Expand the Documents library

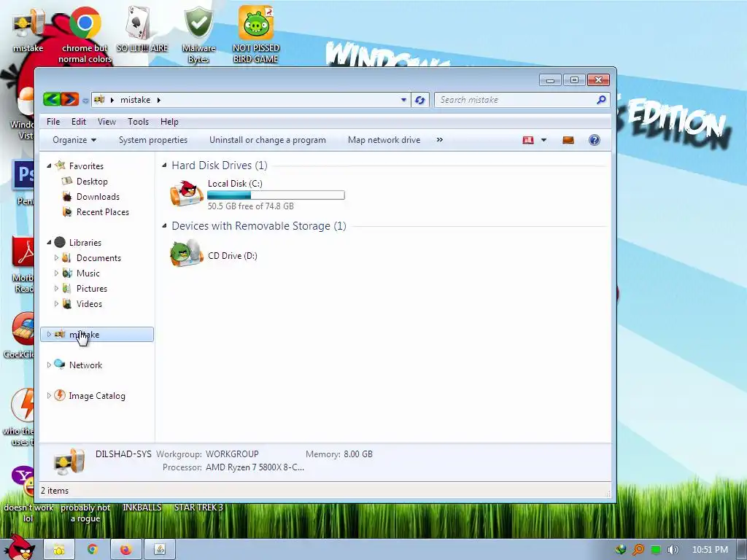(56, 257)
